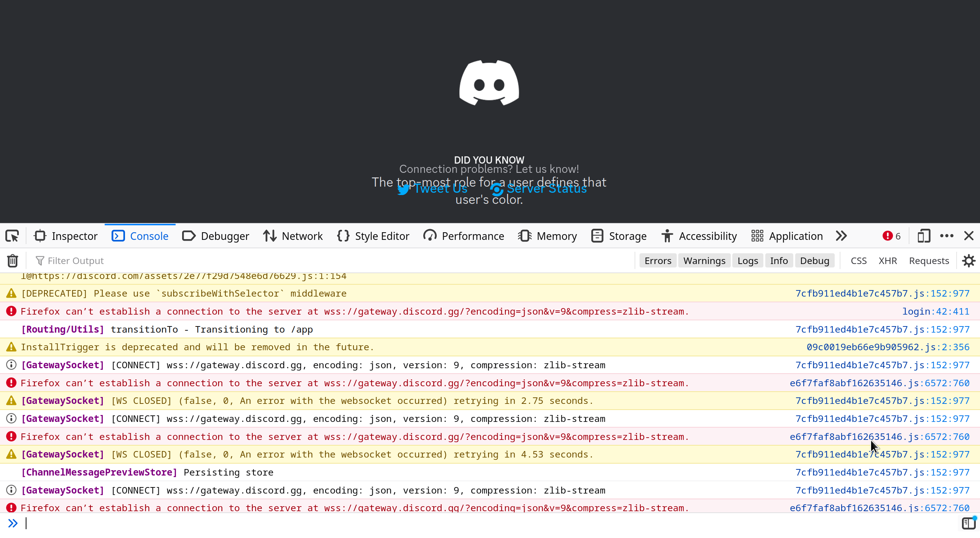Switch to the Debugger panel

pos(215,236)
